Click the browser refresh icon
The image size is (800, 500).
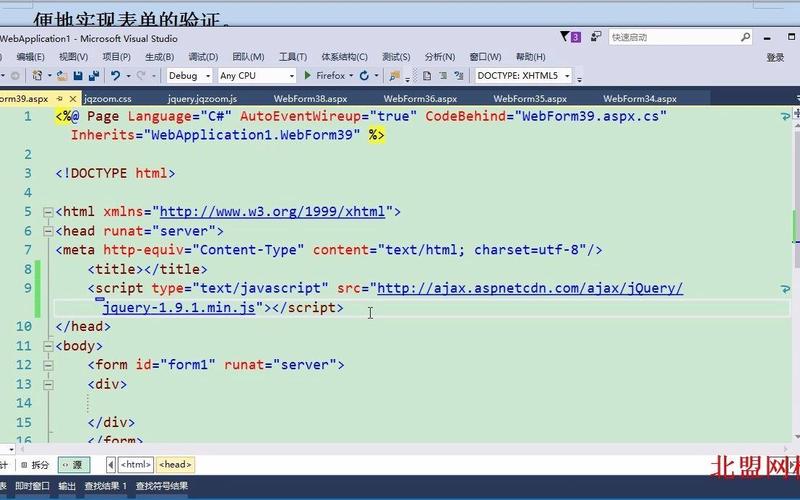(364, 76)
